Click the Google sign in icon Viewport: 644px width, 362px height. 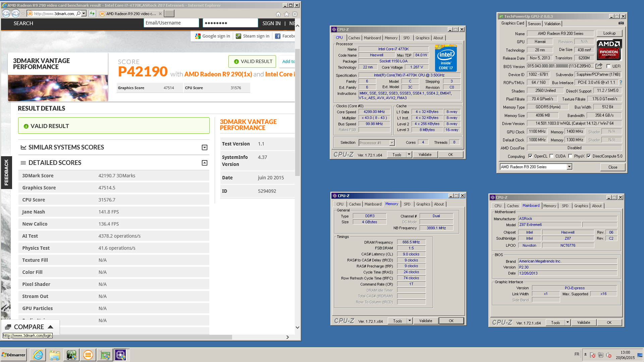198,36
